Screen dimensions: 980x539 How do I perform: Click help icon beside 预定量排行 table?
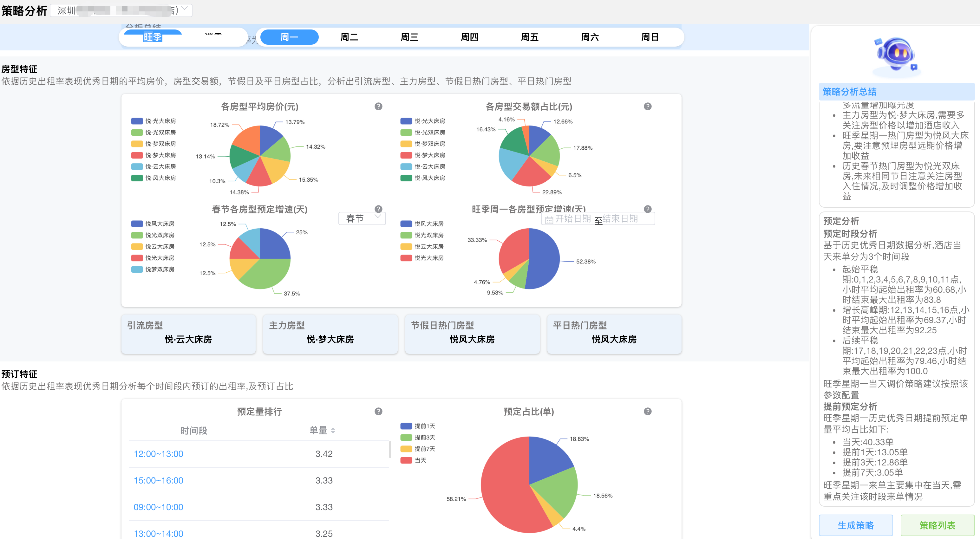point(378,411)
